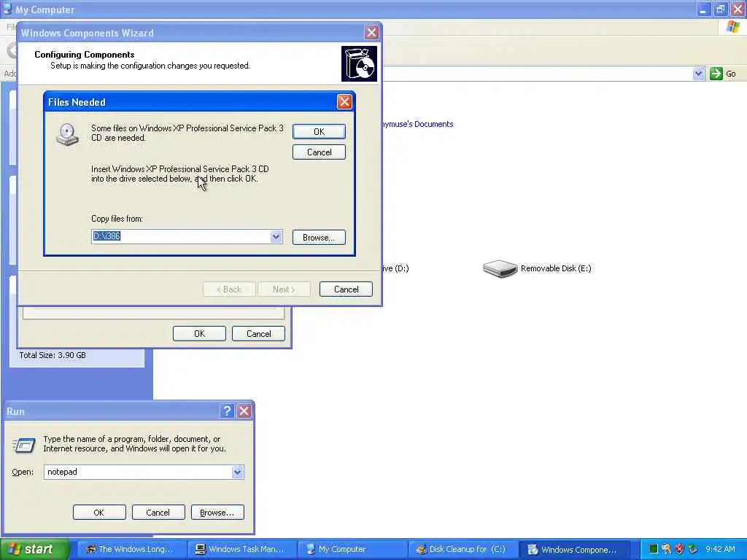Click the Total Size: 3.90 GB text

click(53, 355)
